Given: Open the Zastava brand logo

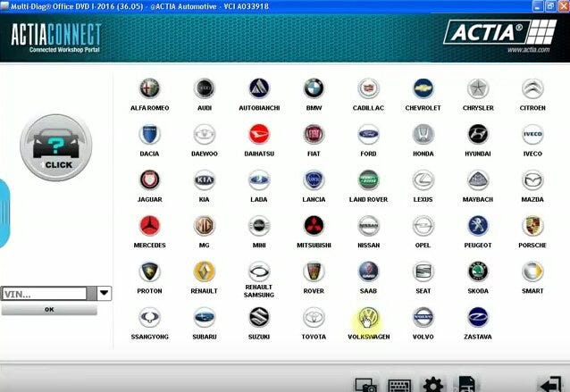Looking at the screenshot, I should [478, 317].
